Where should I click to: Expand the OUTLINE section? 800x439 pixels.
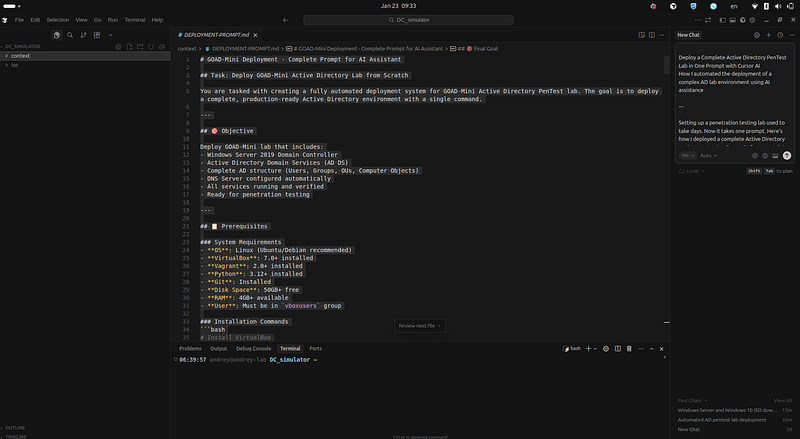coord(14,428)
